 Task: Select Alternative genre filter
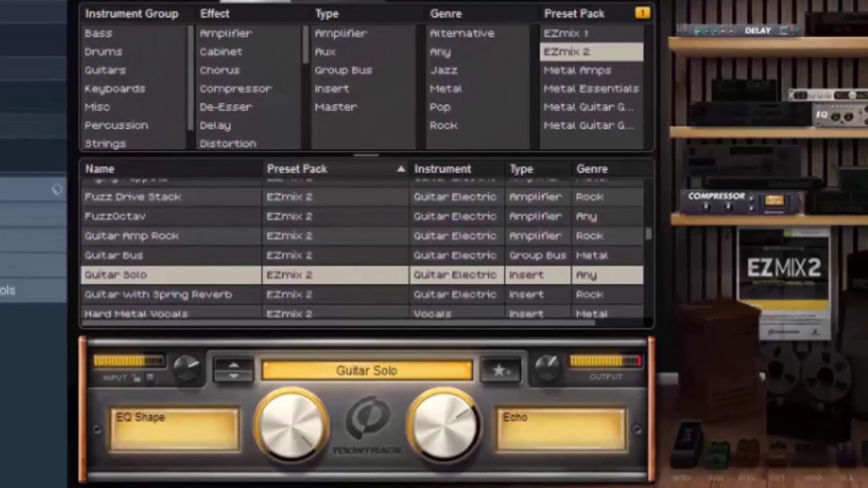pos(462,33)
